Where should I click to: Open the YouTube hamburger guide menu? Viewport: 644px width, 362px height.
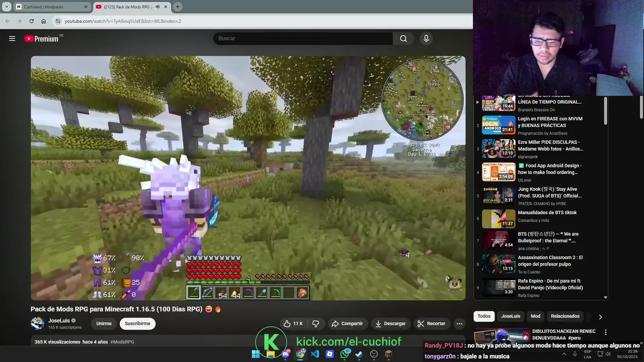pos(12,39)
